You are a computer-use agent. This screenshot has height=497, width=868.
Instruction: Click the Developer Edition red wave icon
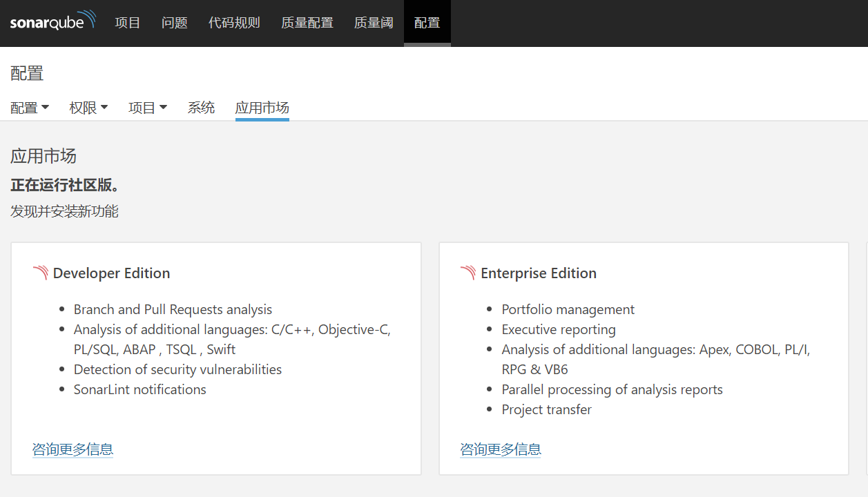click(40, 273)
